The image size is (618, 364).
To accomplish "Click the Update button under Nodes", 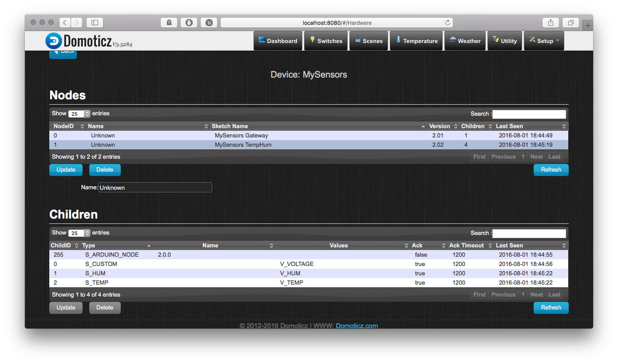I will pos(66,170).
